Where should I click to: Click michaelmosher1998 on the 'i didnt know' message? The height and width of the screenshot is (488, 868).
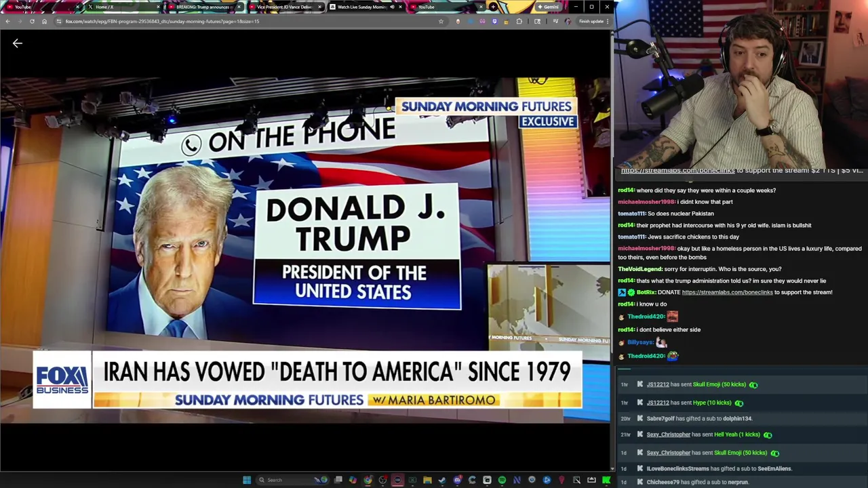pos(646,202)
